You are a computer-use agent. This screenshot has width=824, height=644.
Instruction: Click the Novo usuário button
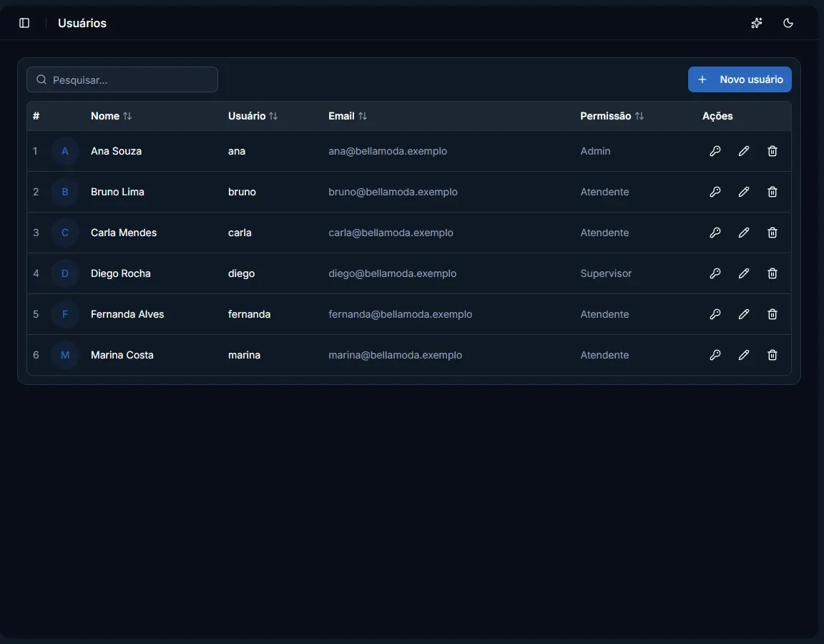coord(740,79)
